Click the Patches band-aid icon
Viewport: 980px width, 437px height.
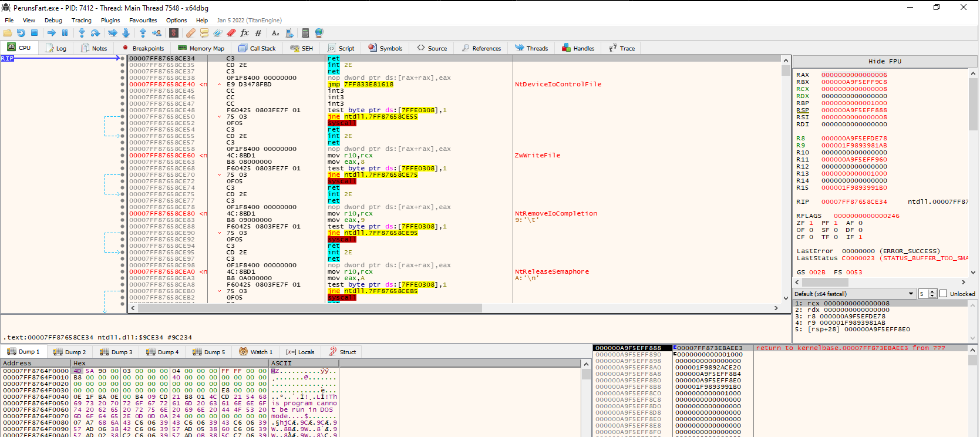pyautogui.click(x=191, y=33)
